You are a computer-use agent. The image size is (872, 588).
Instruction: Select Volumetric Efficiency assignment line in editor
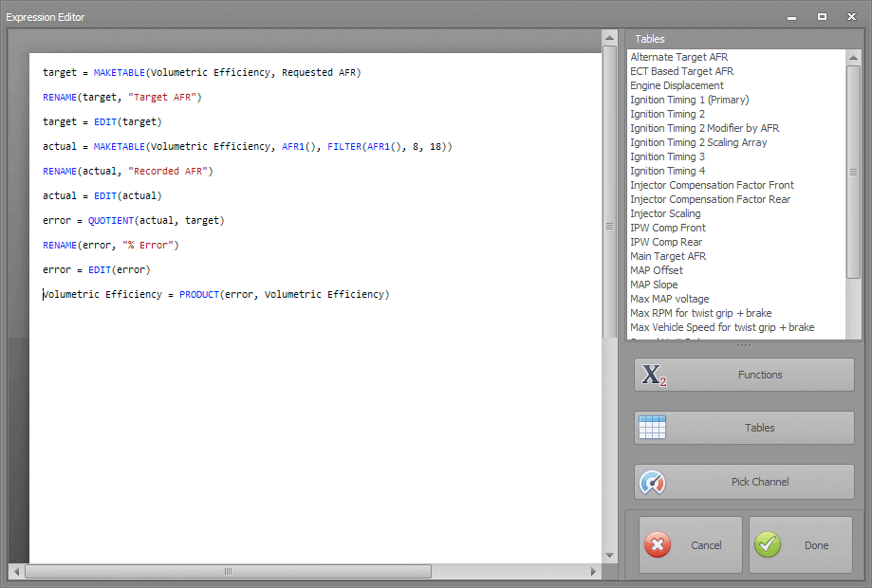point(215,294)
